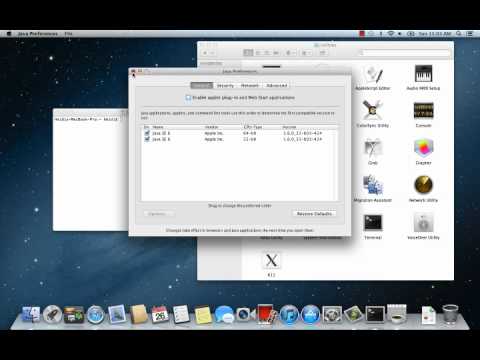Open Messages bubble icon in Dock

[224, 314]
